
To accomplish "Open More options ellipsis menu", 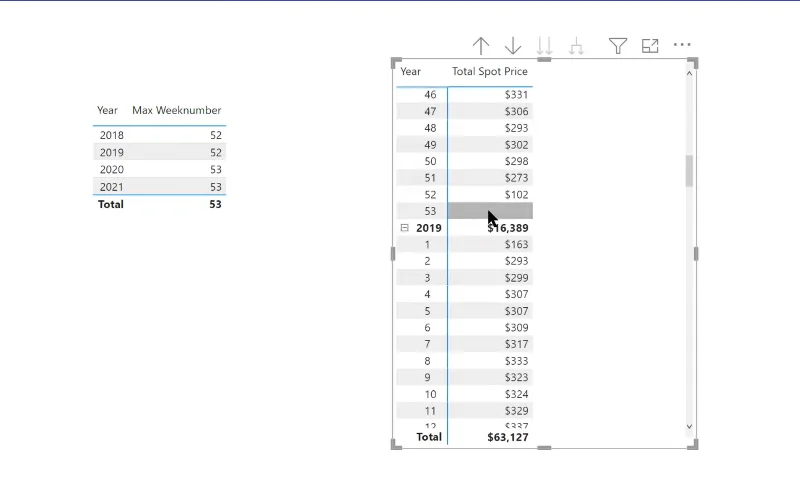I will pos(682,45).
